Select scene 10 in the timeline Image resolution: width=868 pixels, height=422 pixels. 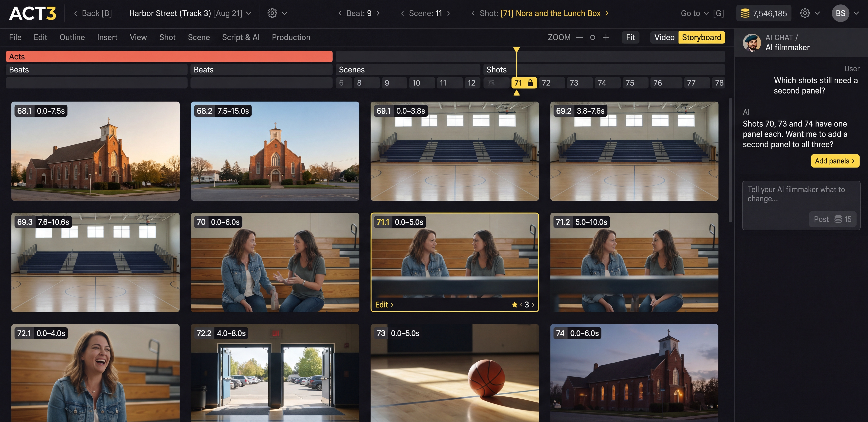(x=422, y=83)
